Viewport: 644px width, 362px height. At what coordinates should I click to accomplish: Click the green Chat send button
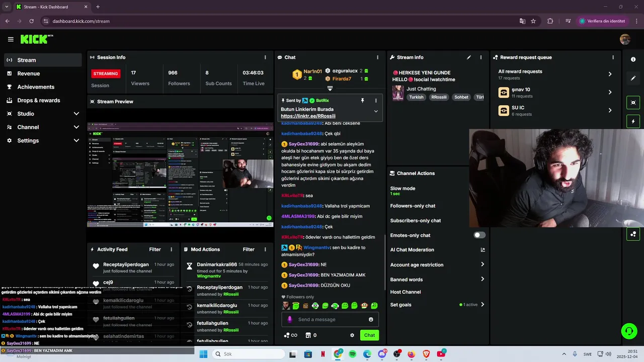click(370, 335)
